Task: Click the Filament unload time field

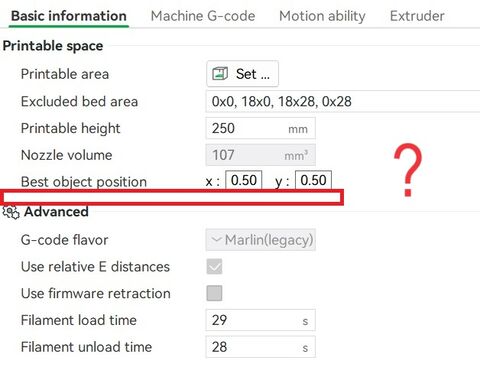Action: coord(261,347)
